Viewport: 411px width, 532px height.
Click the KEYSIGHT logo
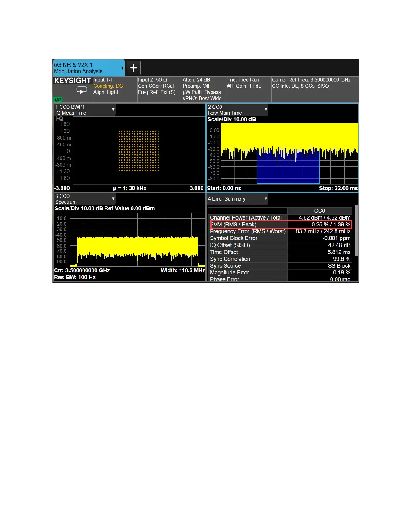tap(73, 81)
